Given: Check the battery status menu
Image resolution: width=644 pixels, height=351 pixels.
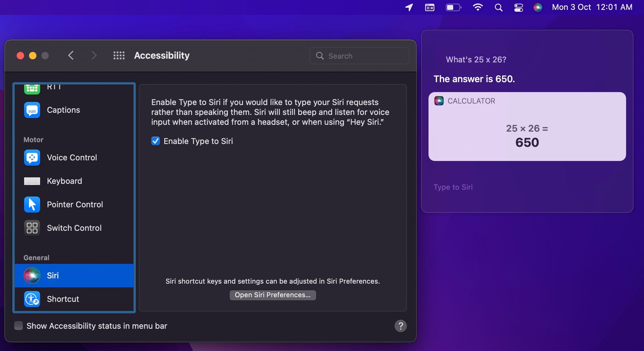Looking at the screenshot, I should pos(453,7).
